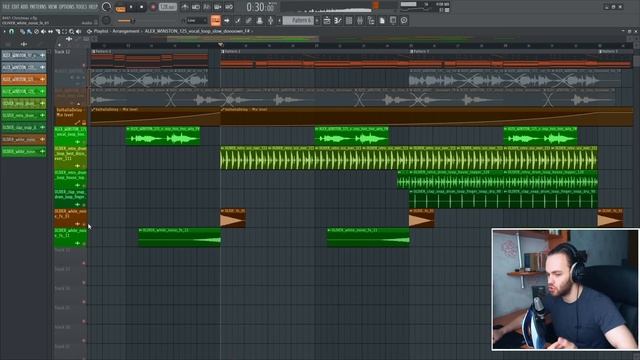Select the first ALEX_WINSTON clip in the picker

tap(24, 55)
